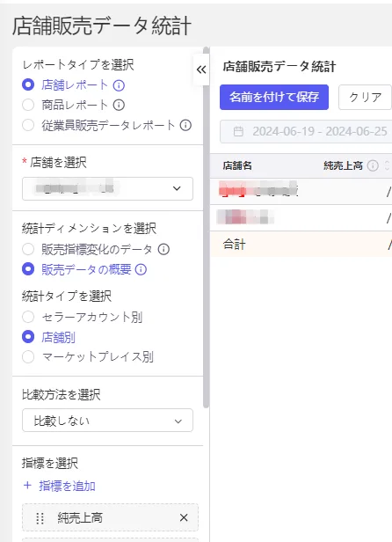Click the calendar icon in date range field
The width and height of the screenshot is (392, 542).
coord(238,132)
